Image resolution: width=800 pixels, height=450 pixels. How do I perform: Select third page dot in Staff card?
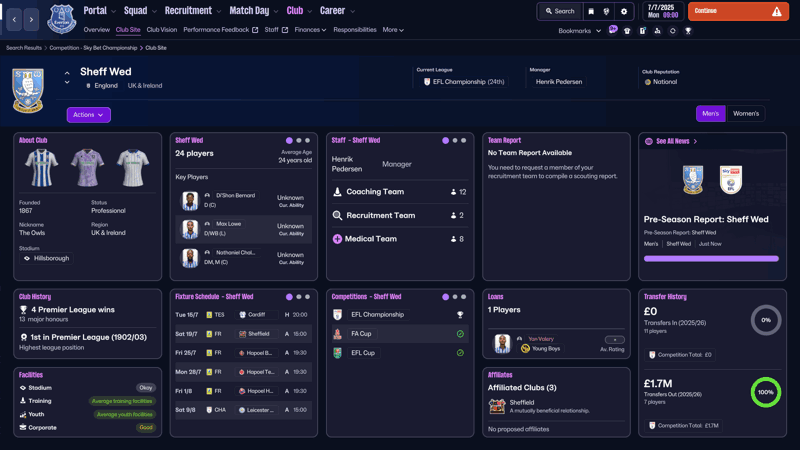coord(463,140)
